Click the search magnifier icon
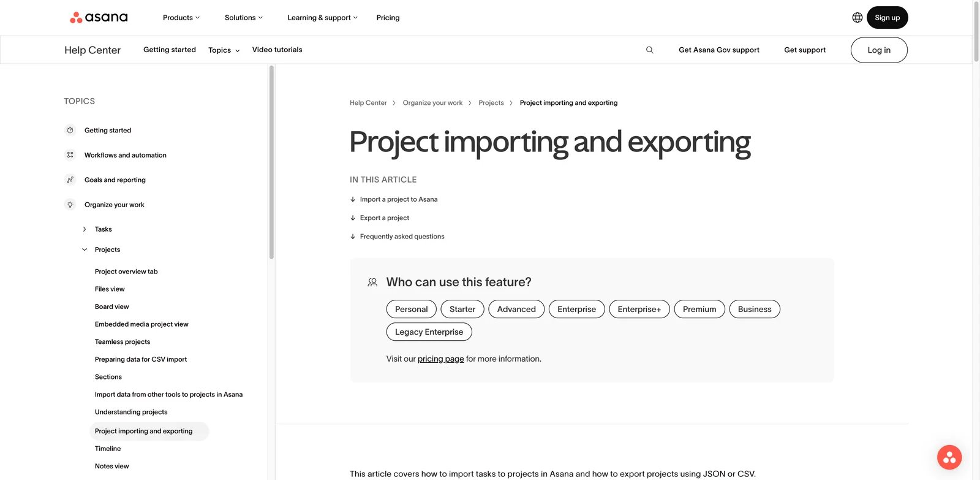The width and height of the screenshot is (980, 480). (649, 50)
